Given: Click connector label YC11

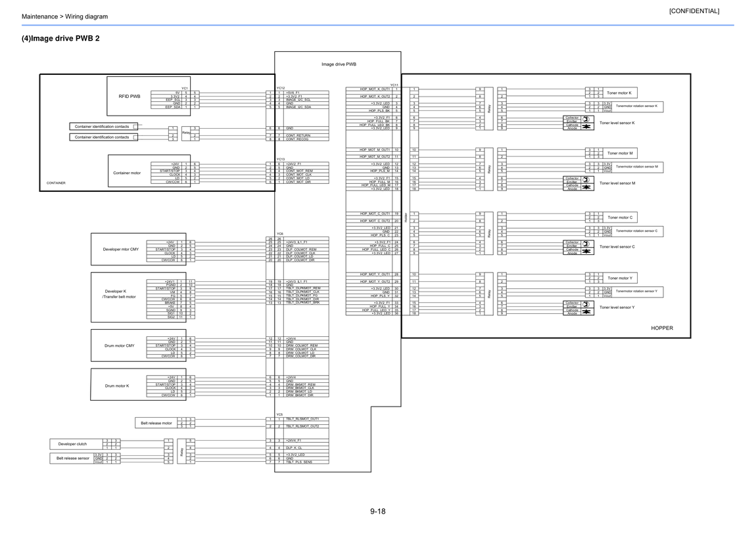Looking at the screenshot, I should (x=394, y=85).
